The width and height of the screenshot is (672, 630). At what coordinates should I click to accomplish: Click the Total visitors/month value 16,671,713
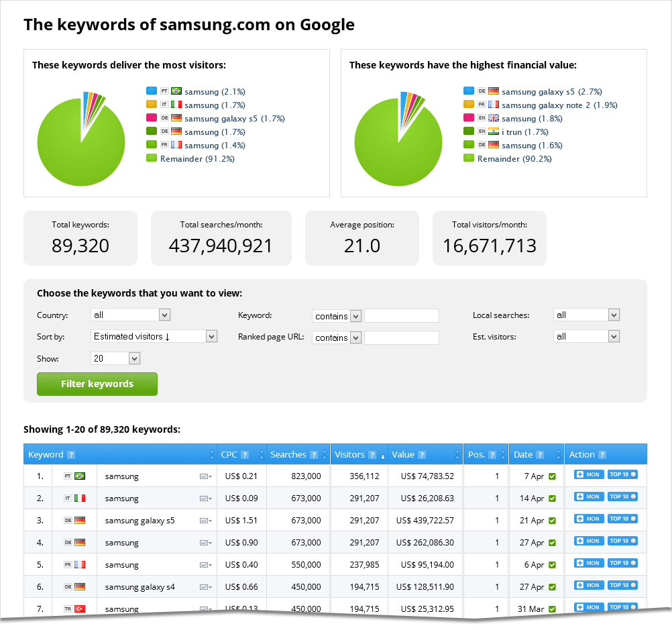click(490, 246)
